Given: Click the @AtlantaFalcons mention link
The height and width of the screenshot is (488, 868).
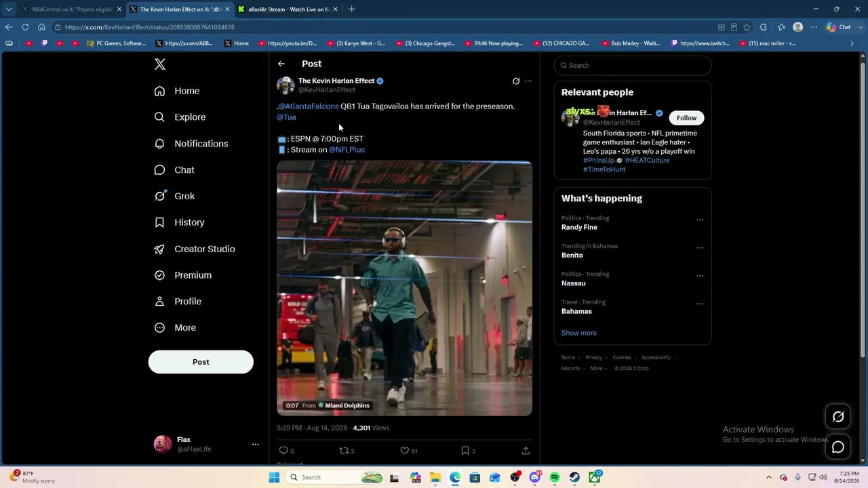Looking at the screenshot, I should [x=309, y=106].
